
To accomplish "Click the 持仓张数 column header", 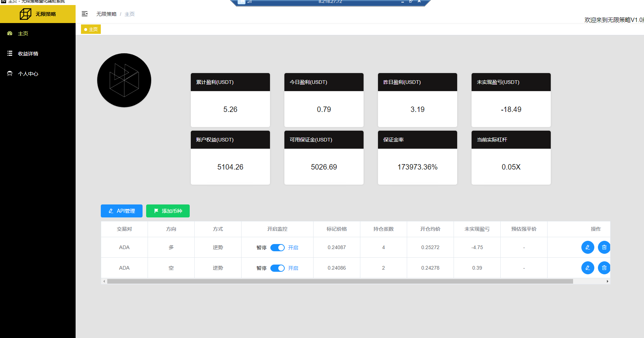I will click(383, 229).
